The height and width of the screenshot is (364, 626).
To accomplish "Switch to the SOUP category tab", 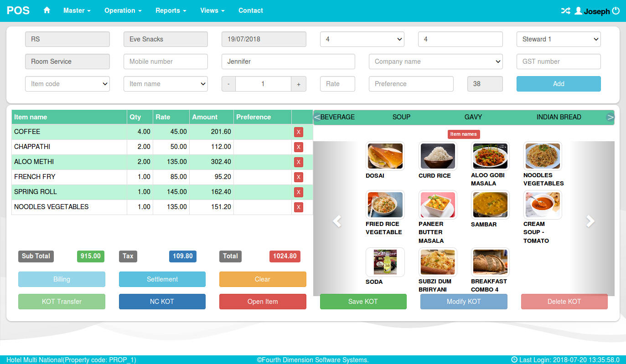I will pyautogui.click(x=401, y=117).
